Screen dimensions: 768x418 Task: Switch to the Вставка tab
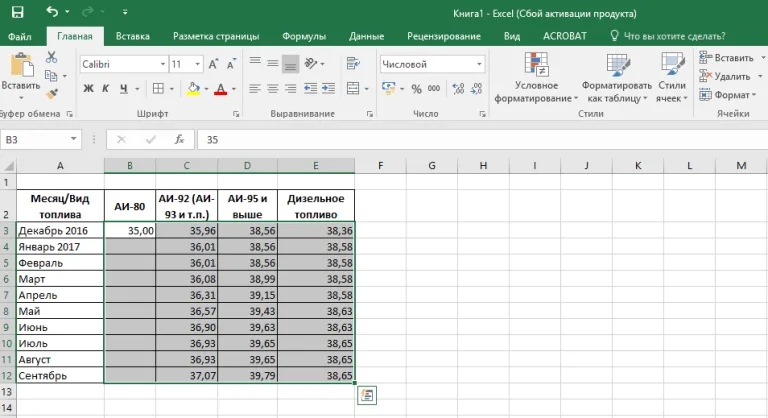(133, 36)
